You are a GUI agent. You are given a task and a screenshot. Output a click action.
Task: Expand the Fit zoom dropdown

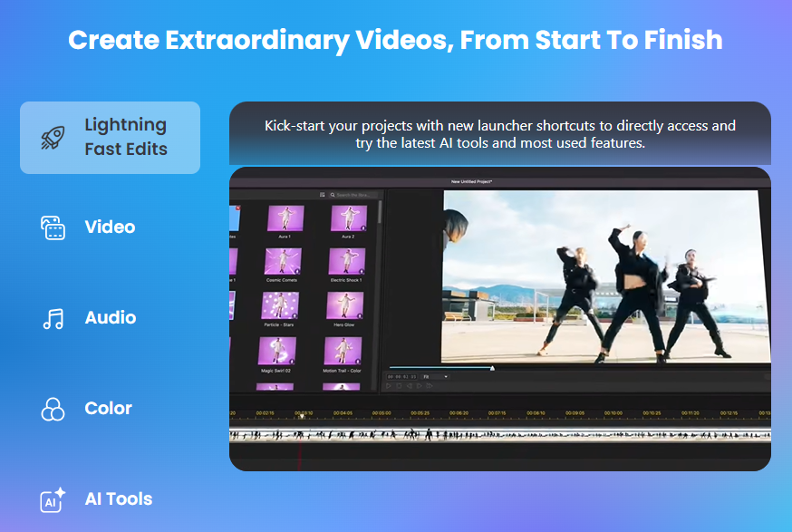point(435,376)
